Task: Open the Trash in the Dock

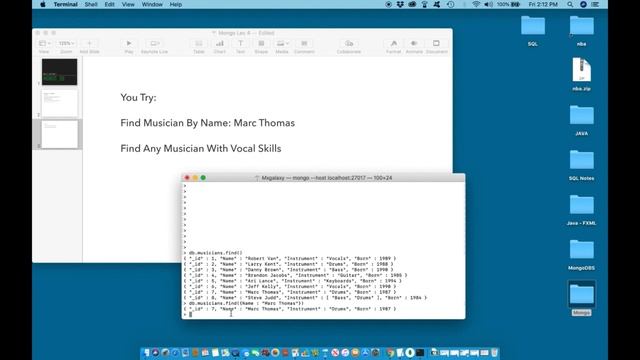Action: [494, 353]
